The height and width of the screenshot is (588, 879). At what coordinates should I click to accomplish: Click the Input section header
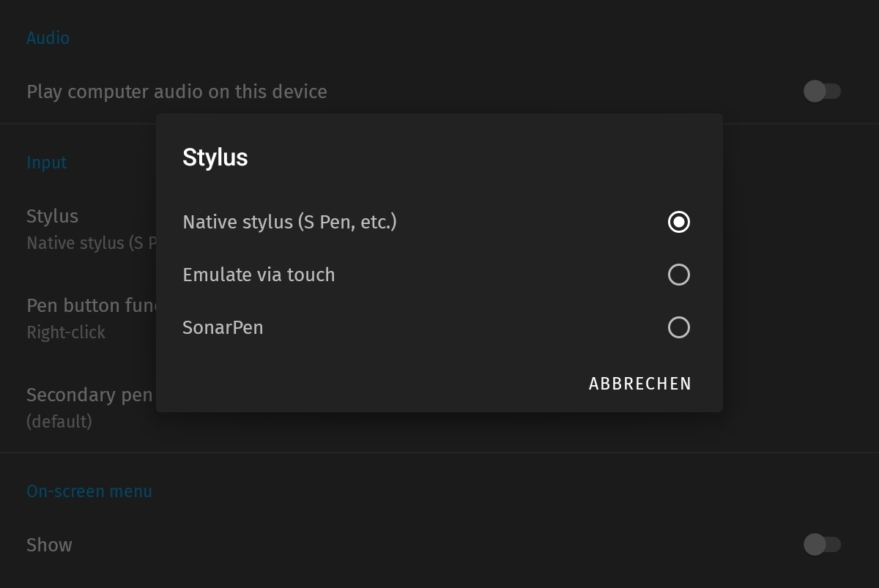[46, 162]
